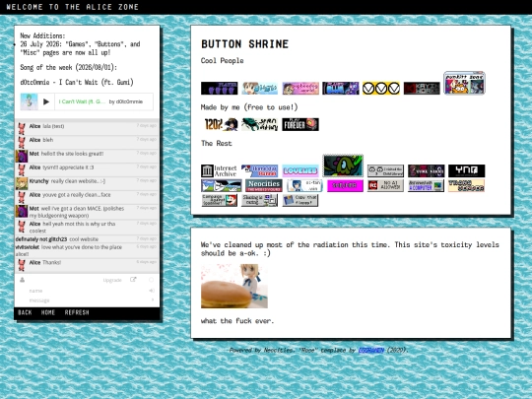Click the red and black Krypt button

[422, 89]
